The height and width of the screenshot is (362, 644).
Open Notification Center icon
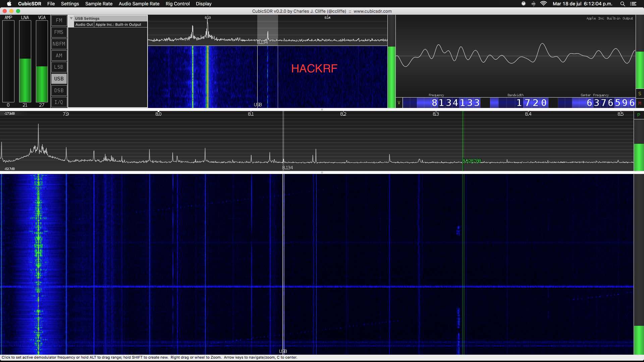point(633,4)
